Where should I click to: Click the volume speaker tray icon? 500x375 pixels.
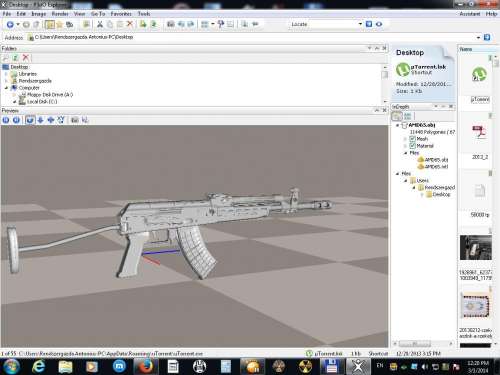(x=424, y=367)
